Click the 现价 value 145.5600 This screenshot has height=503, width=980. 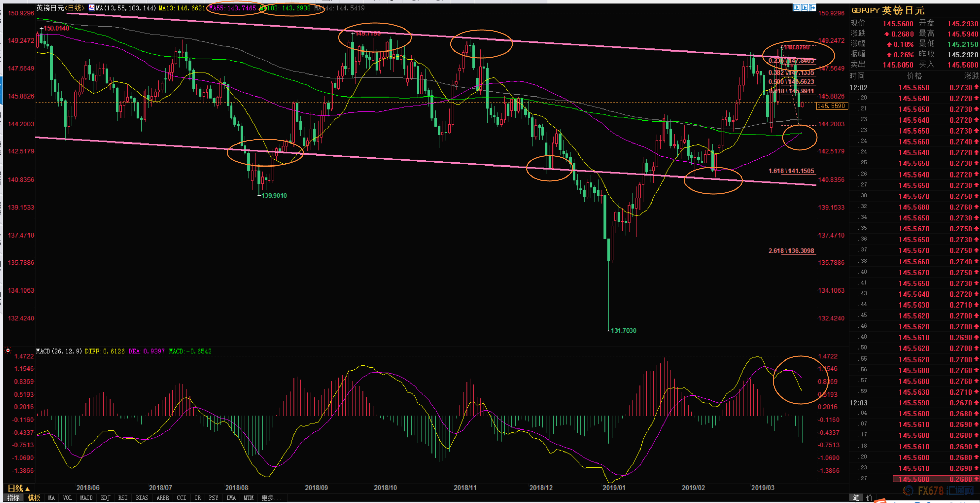[x=898, y=24]
